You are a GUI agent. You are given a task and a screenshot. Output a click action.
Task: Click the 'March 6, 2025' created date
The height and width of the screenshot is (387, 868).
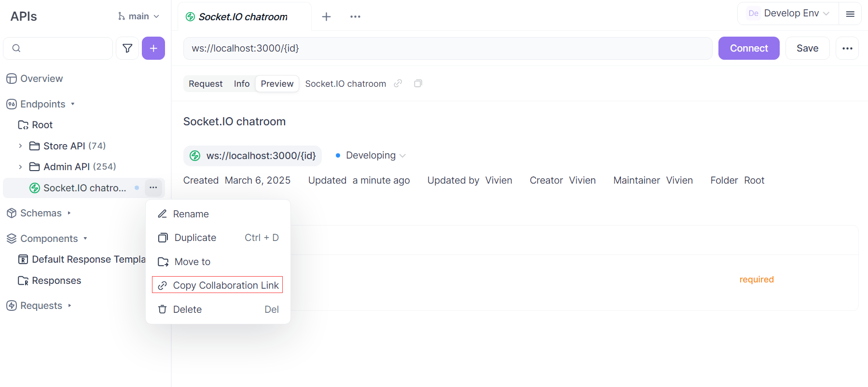point(258,180)
